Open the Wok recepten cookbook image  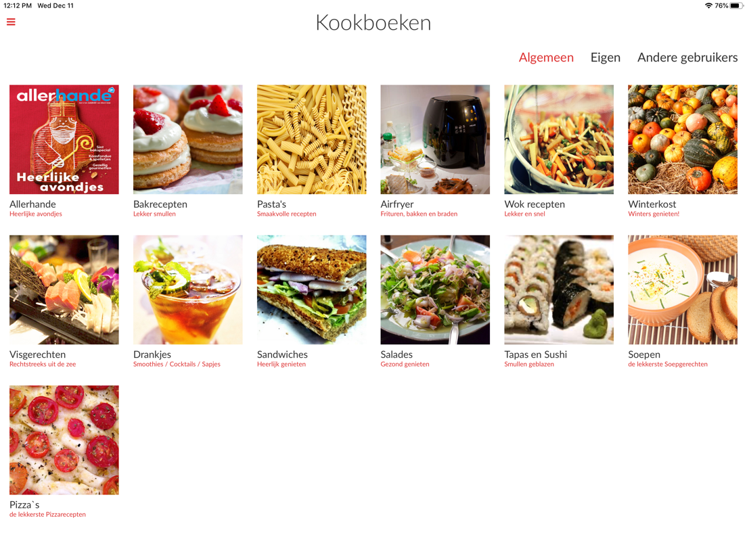coord(559,139)
